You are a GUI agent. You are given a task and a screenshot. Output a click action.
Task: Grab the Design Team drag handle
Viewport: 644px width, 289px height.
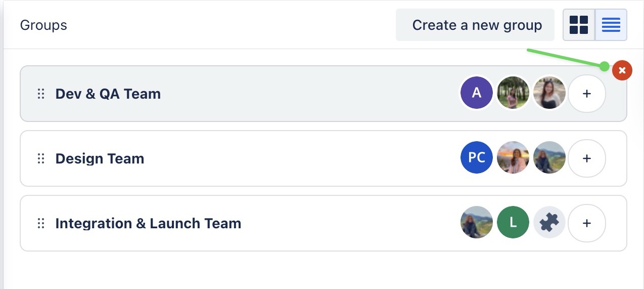coord(41,158)
